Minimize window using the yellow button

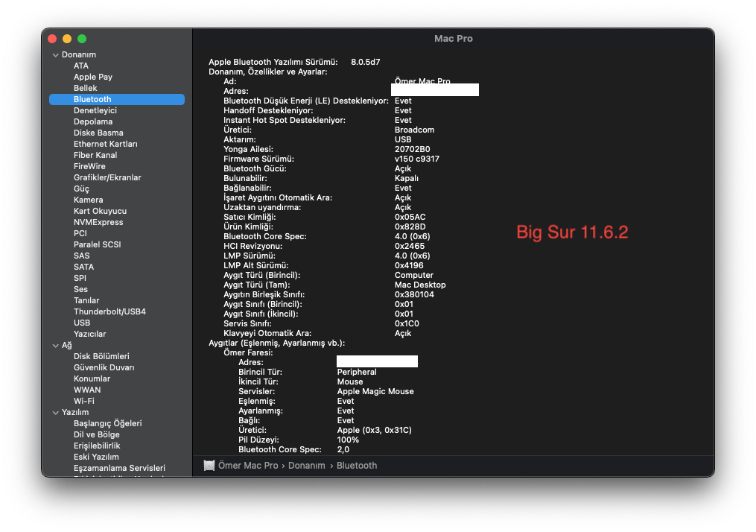[x=67, y=39]
